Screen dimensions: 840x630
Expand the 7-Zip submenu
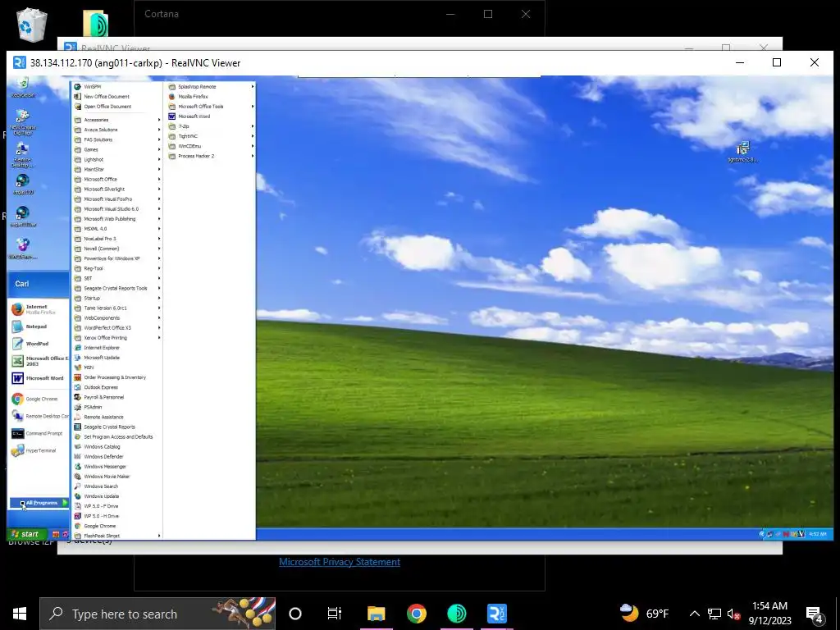(x=211, y=126)
